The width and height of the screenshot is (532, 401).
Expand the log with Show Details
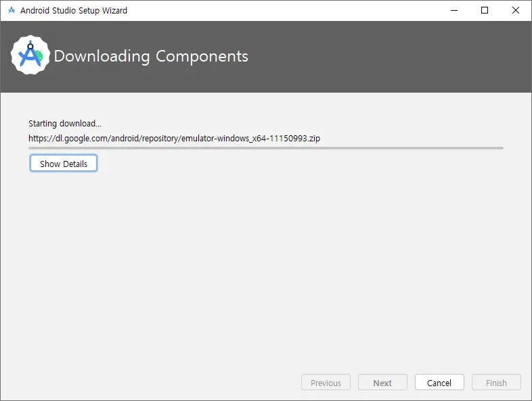[x=64, y=164]
